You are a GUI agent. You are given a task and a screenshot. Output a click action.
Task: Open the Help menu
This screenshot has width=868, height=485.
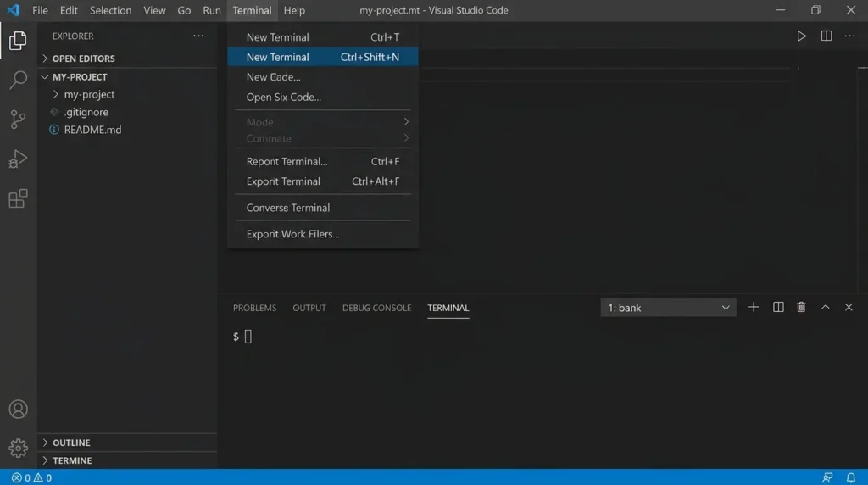pyautogui.click(x=294, y=10)
